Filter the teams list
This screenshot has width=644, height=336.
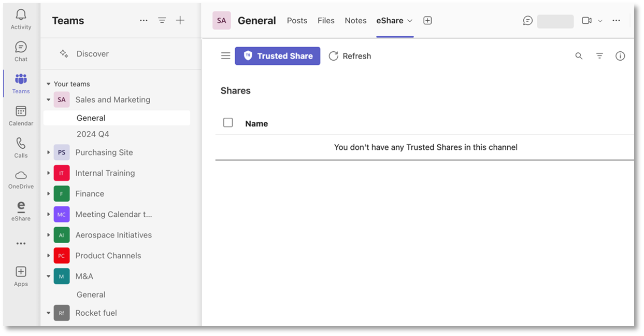point(162,21)
